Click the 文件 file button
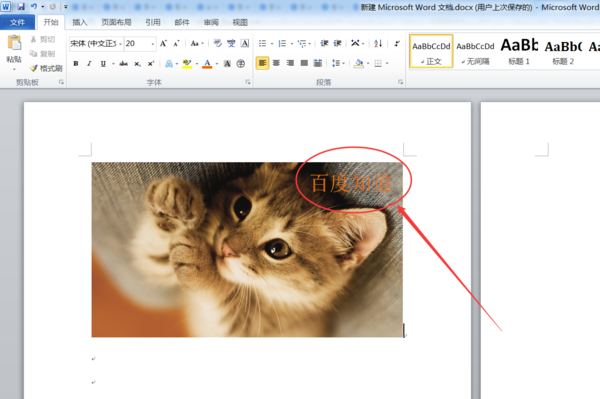This screenshot has width=600, height=399. [x=17, y=23]
